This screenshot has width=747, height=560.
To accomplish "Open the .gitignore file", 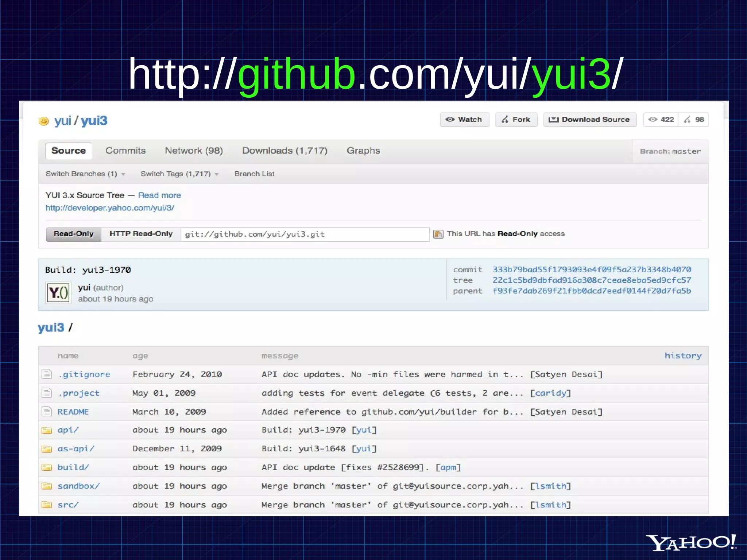I will point(84,374).
